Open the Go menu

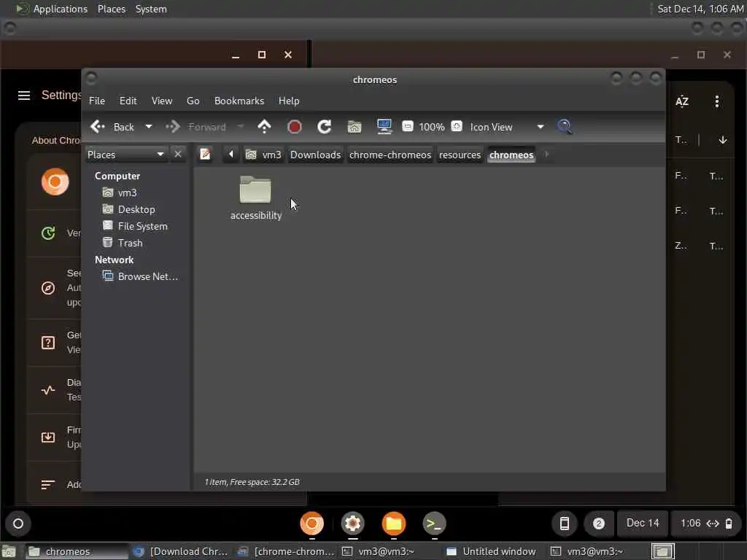click(x=193, y=101)
